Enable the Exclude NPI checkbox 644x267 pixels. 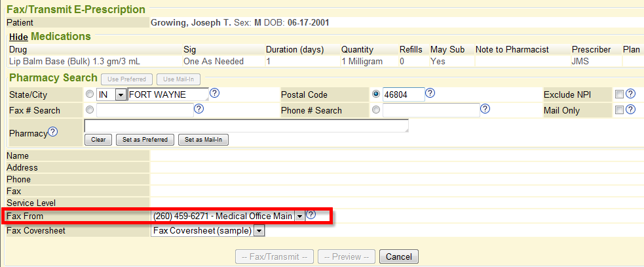click(620, 94)
